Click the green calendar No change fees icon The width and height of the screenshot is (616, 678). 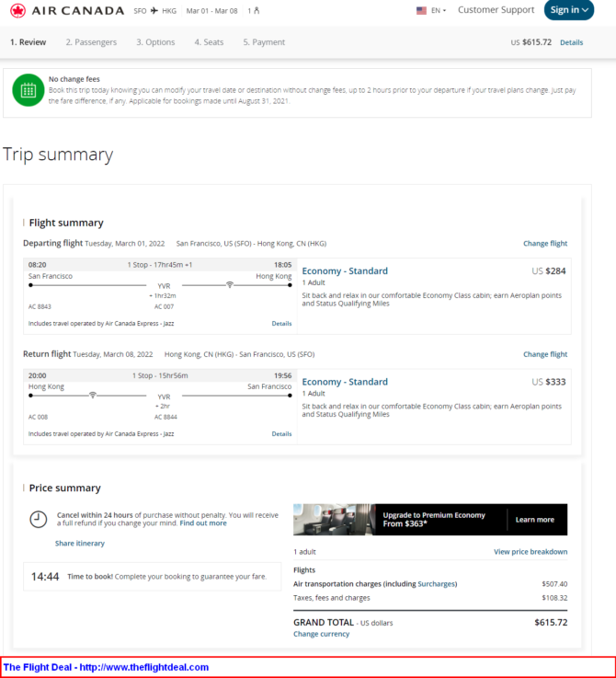click(x=29, y=90)
